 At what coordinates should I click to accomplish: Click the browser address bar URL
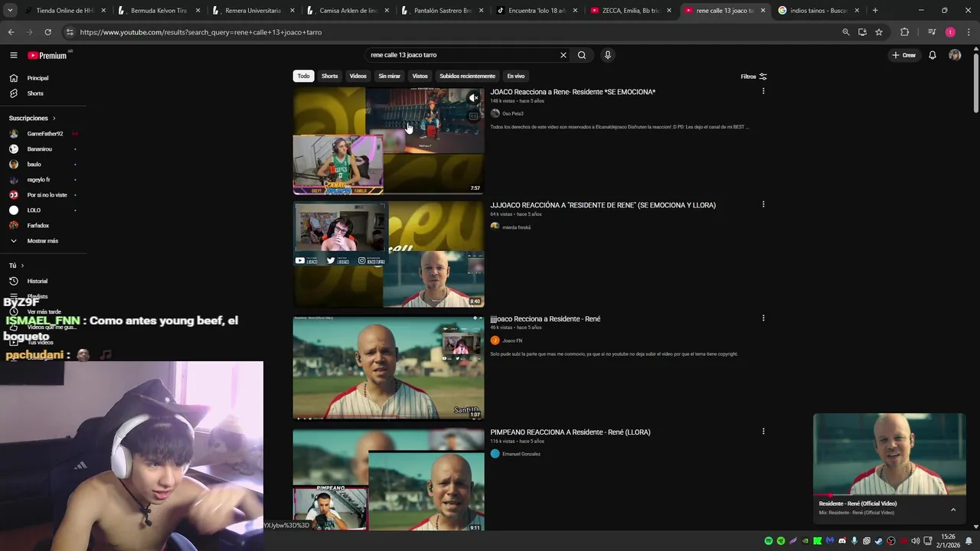click(201, 32)
